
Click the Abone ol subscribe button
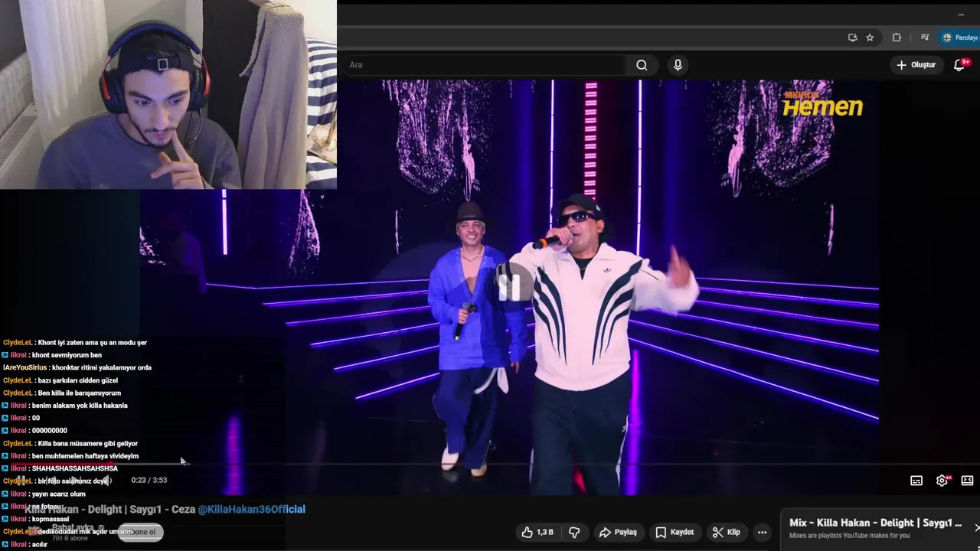point(141,532)
